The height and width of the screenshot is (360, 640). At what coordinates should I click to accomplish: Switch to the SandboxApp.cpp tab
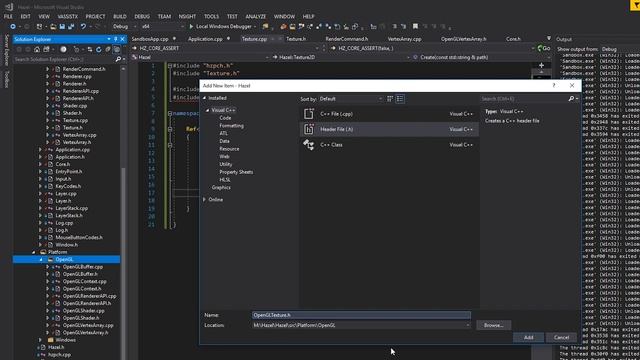tap(150, 39)
